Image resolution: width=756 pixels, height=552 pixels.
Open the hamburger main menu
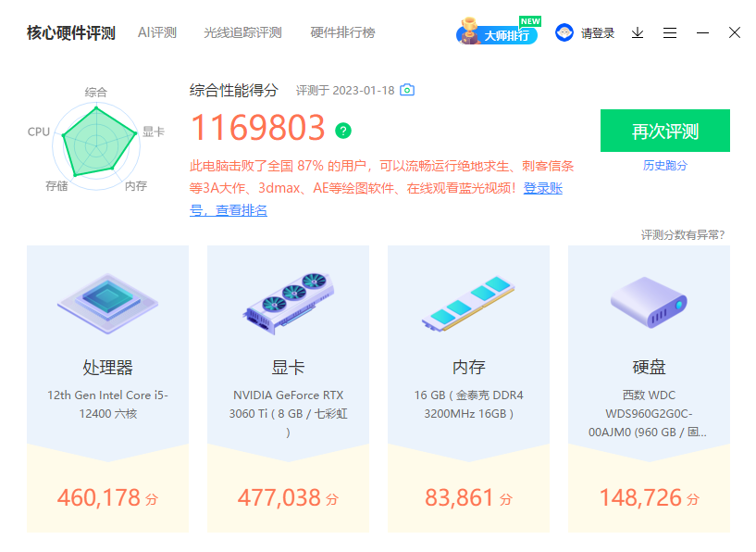coord(670,32)
